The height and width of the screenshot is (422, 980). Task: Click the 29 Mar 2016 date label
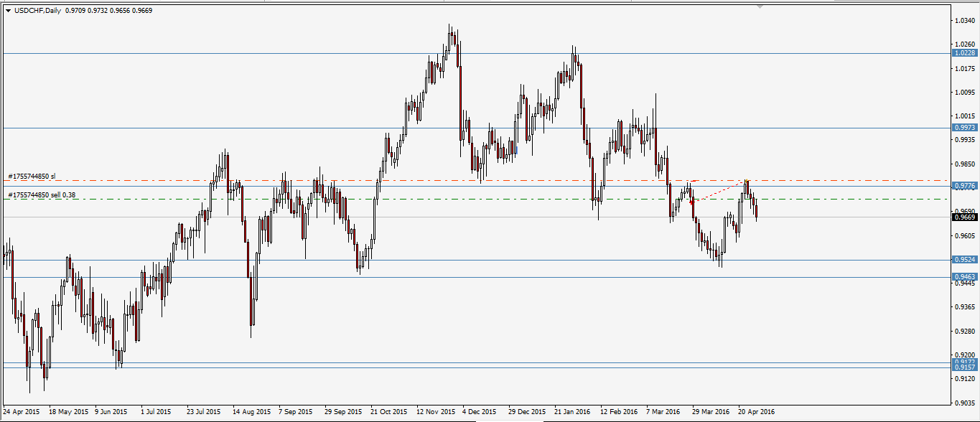click(710, 412)
